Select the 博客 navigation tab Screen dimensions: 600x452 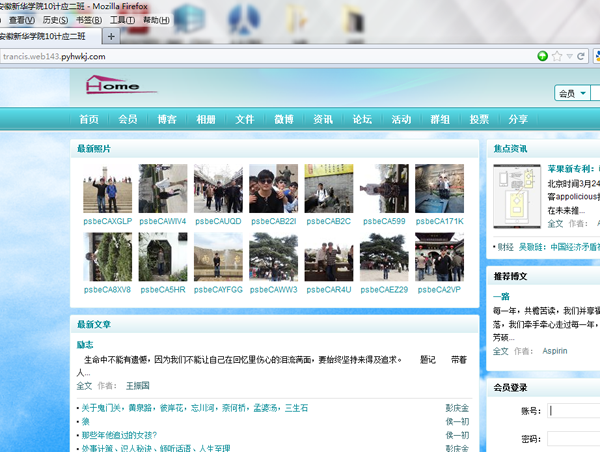(166, 119)
